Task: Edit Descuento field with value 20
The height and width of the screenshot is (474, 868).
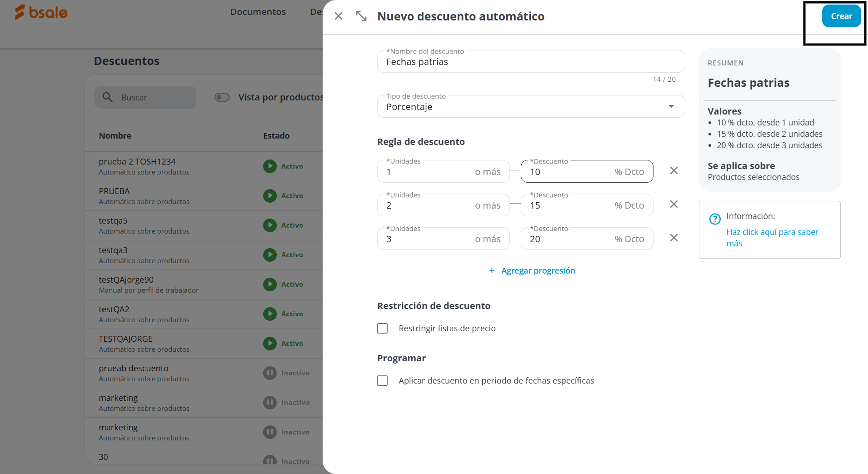Action: tap(587, 239)
